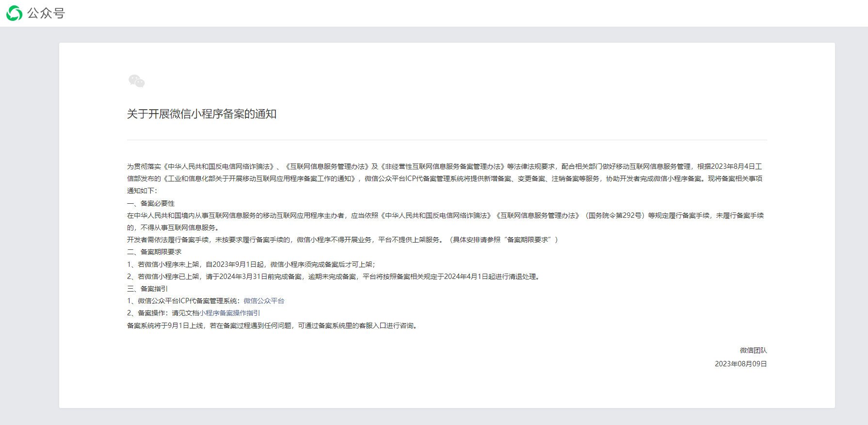Click the 微信团队 signature text
The height and width of the screenshot is (425, 868).
pyautogui.click(x=753, y=350)
